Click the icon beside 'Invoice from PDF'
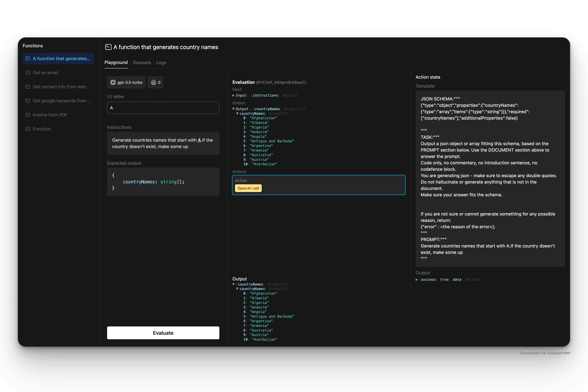 click(x=28, y=115)
